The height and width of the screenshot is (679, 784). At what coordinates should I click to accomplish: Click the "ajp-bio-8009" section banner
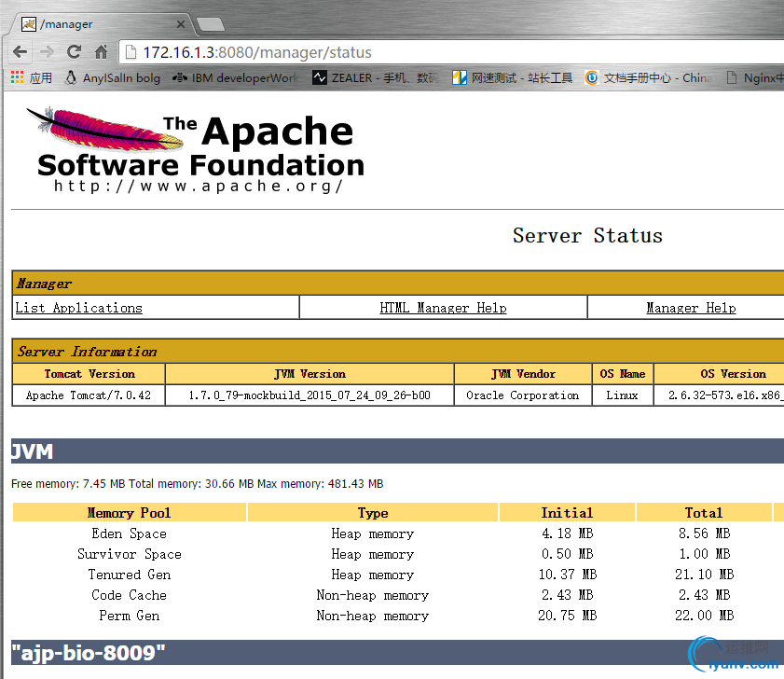(x=397, y=653)
